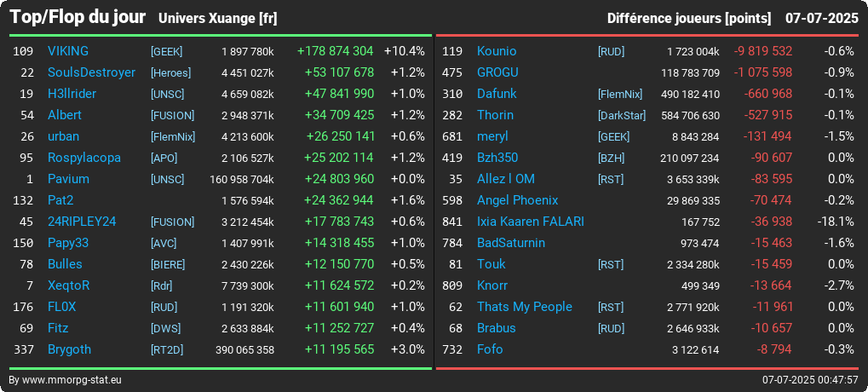Open the www.mmorpg-stat.eu credit link
The width and height of the screenshot is (868, 392).
tap(73, 380)
